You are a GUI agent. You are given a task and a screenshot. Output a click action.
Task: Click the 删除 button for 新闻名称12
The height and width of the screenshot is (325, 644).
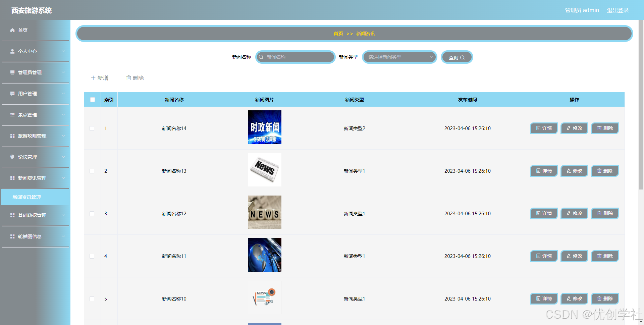[605, 213]
